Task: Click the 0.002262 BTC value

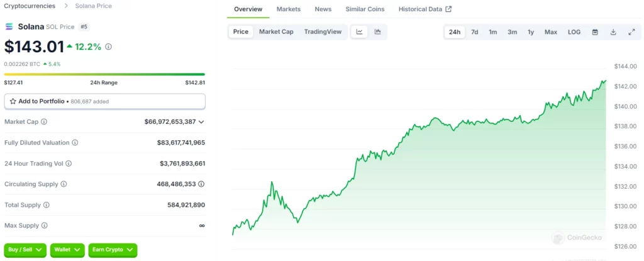Action: [x=22, y=64]
